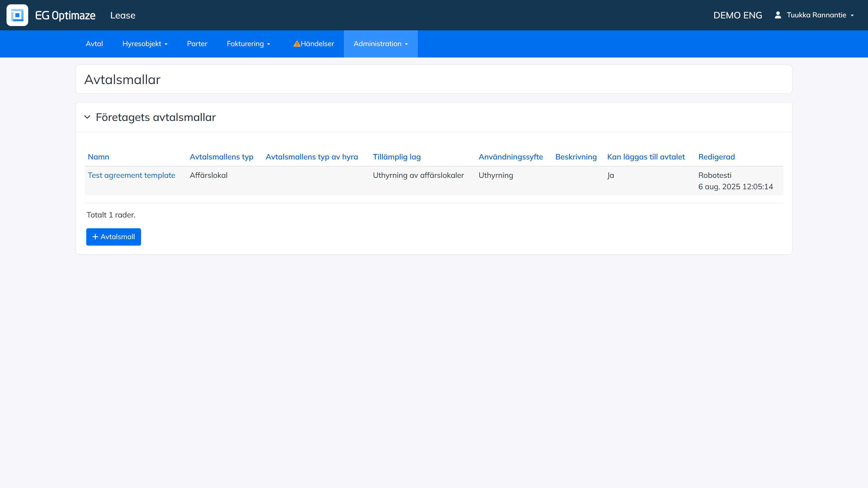Click the EG Optimaze logo icon
The height and width of the screenshot is (488, 868).
coord(17,15)
